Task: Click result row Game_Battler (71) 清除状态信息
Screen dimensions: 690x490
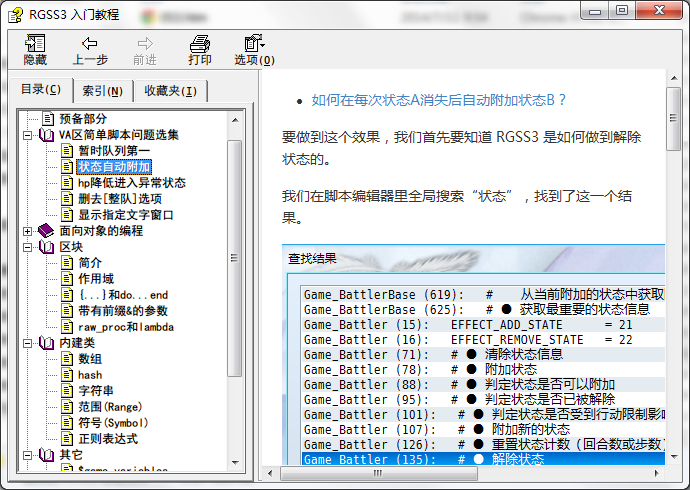Action: click(x=483, y=355)
